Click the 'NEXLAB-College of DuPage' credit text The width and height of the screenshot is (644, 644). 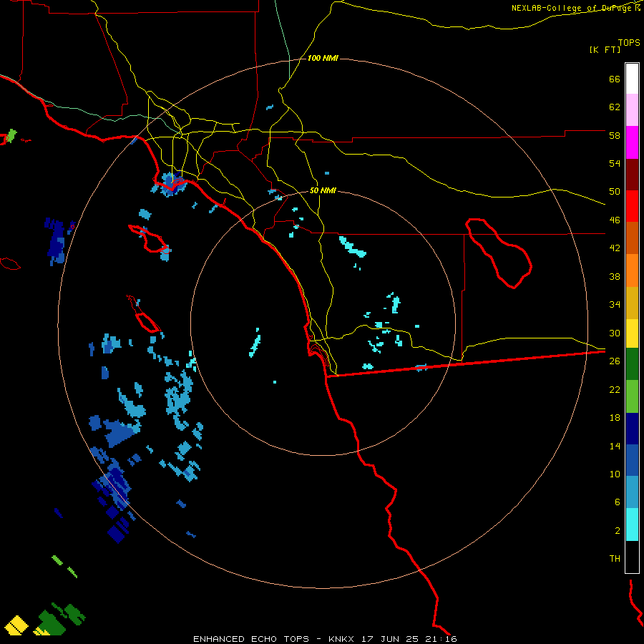click(572, 8)
